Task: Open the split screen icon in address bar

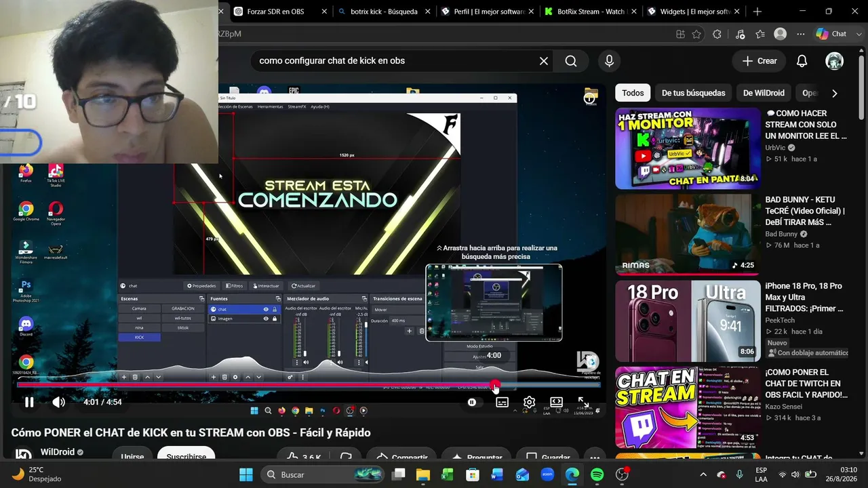Action: click(x=680, y=34)
